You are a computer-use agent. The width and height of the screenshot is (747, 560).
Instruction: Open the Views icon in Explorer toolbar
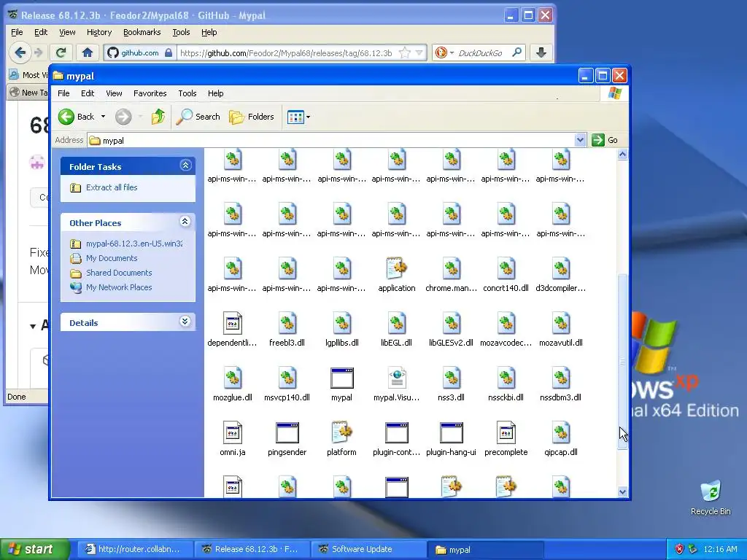point(295,117)
